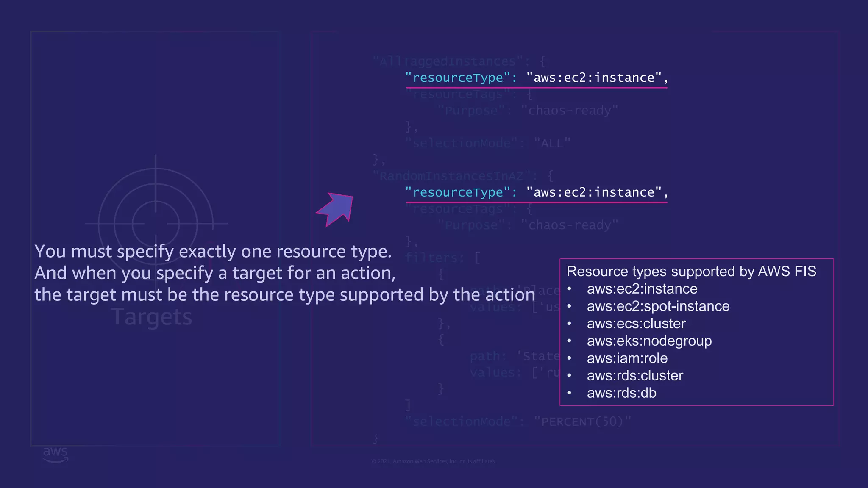The image size is (868, 488).
Task: Click the heading 'Resource types supported by AWS FIS'
Action: (691, 272)
